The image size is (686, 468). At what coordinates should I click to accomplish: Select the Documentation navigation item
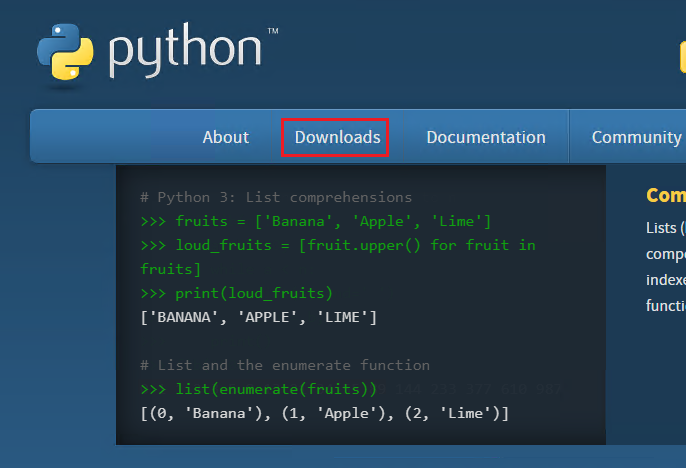coord(486,137)
